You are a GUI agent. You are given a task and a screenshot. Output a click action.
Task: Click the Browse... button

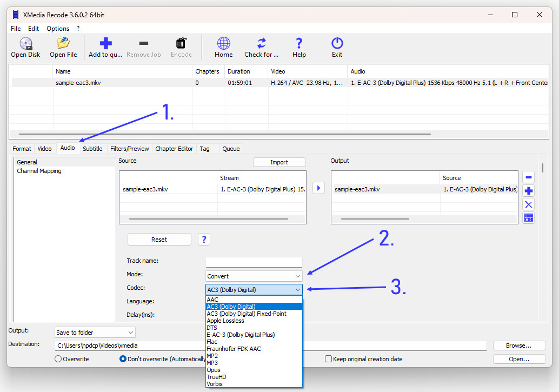(x=519, y=346)
